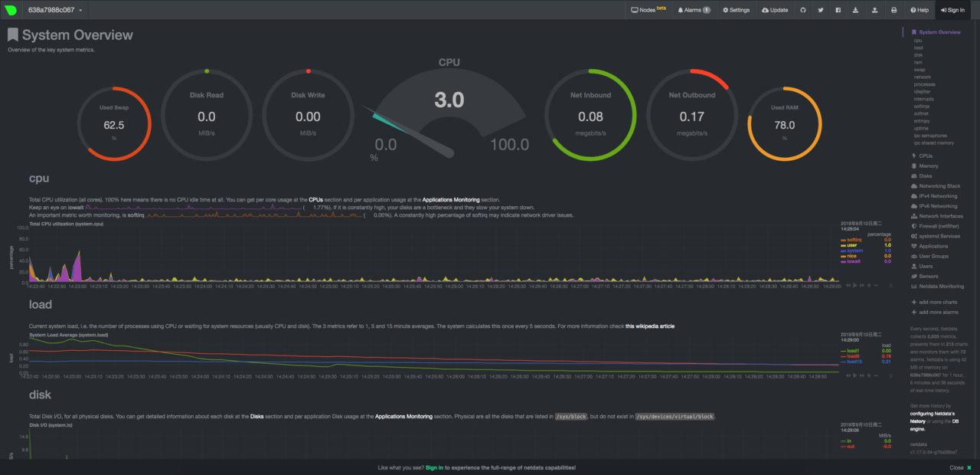Zoom out the CPU chart
The image size is (980, 475).
(875, 285)
